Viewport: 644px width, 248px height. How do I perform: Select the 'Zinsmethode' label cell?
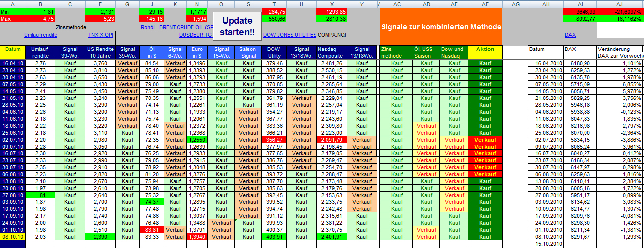click(x=70, y=28)
